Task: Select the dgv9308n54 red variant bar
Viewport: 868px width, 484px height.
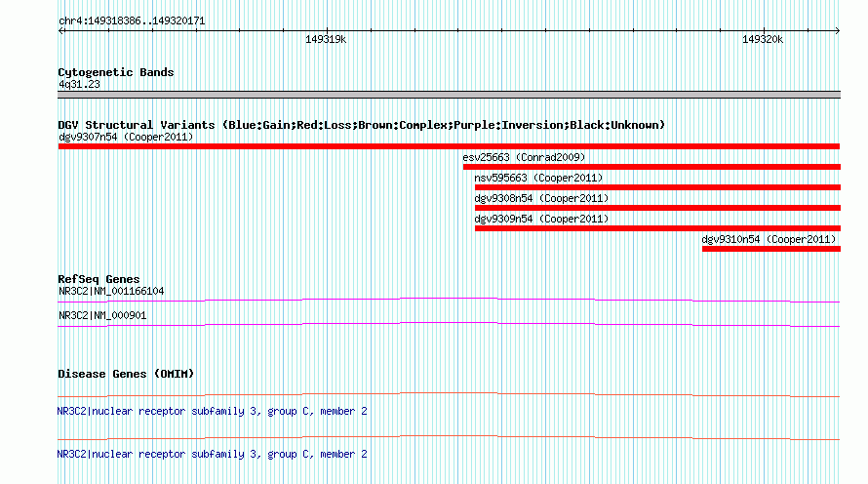Action: [x=657, y=208]
